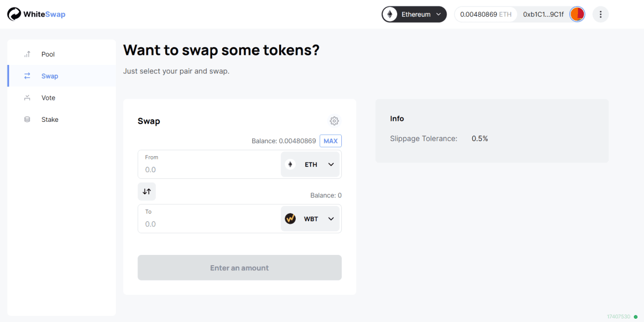Image resolution: width=644 pixels, height=322 pixels.
Task: Open the Stake section
Action: 50,119
